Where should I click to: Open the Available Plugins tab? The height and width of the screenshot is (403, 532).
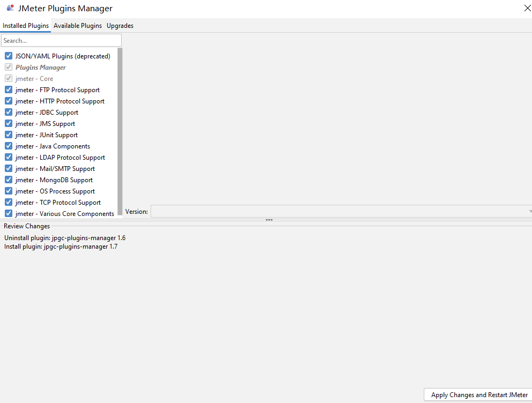coord(78,26)
